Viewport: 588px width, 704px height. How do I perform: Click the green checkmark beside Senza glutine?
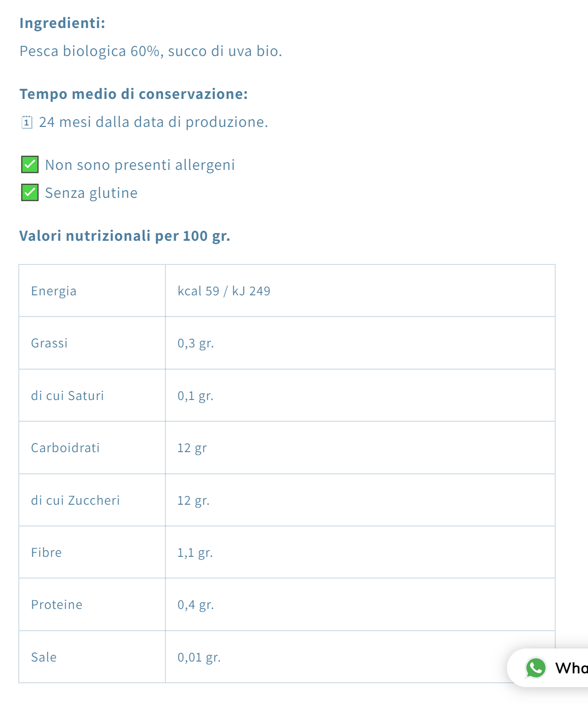point(30,193)
